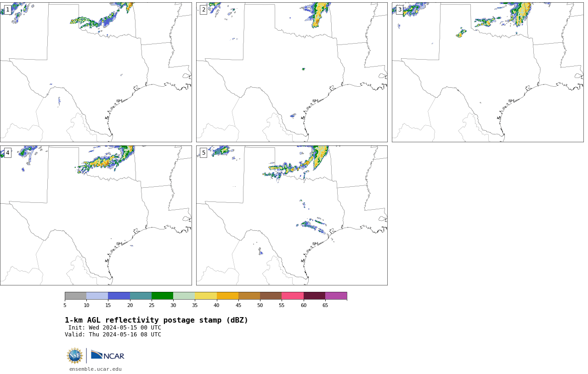The image size is (588, 374).
Task: Click the colorbar tick label 65
Action: 325,305
